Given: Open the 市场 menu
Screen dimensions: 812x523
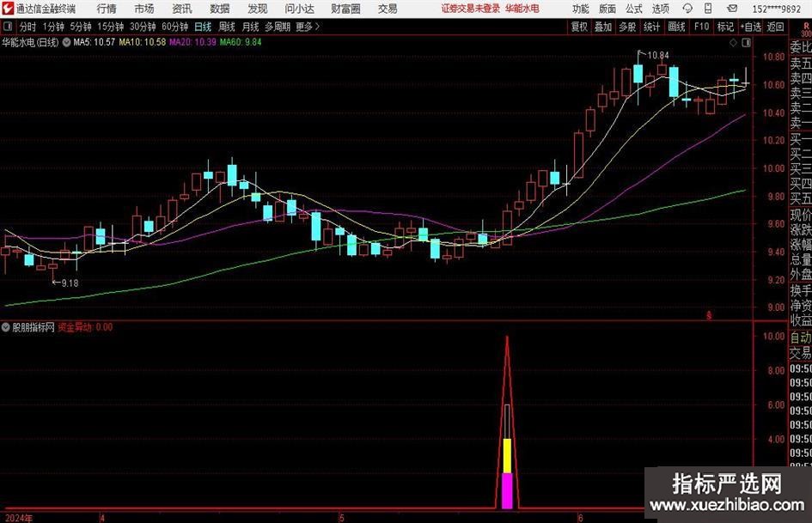Looking at the screenshot, I should tap(144, 9).
